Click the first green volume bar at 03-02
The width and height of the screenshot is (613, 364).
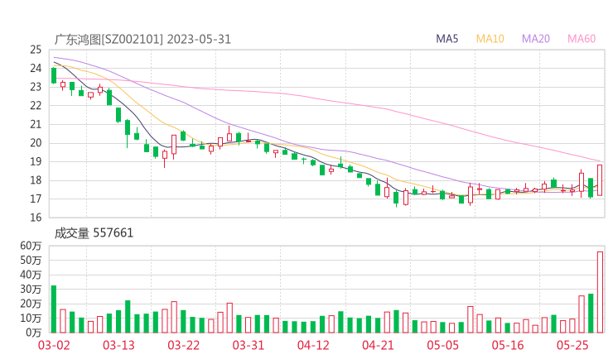click(54, 309)
